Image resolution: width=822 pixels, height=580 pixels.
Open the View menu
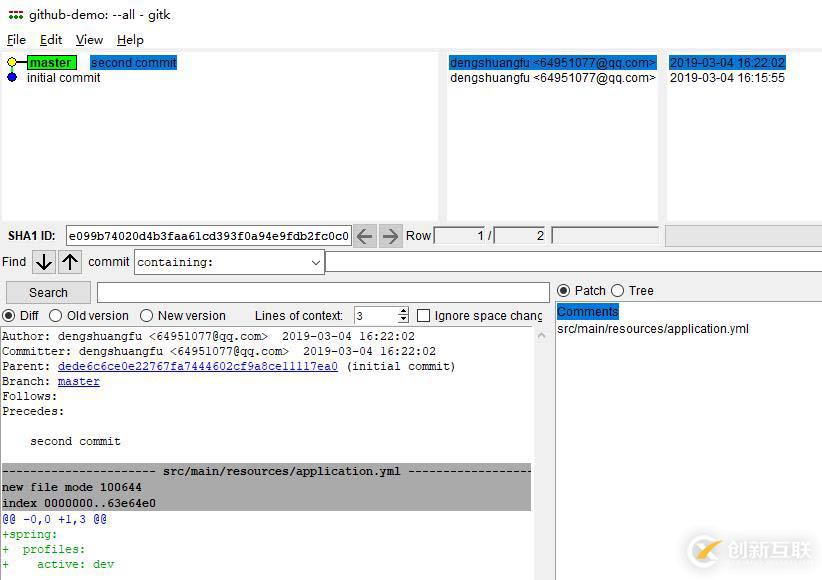89,40
